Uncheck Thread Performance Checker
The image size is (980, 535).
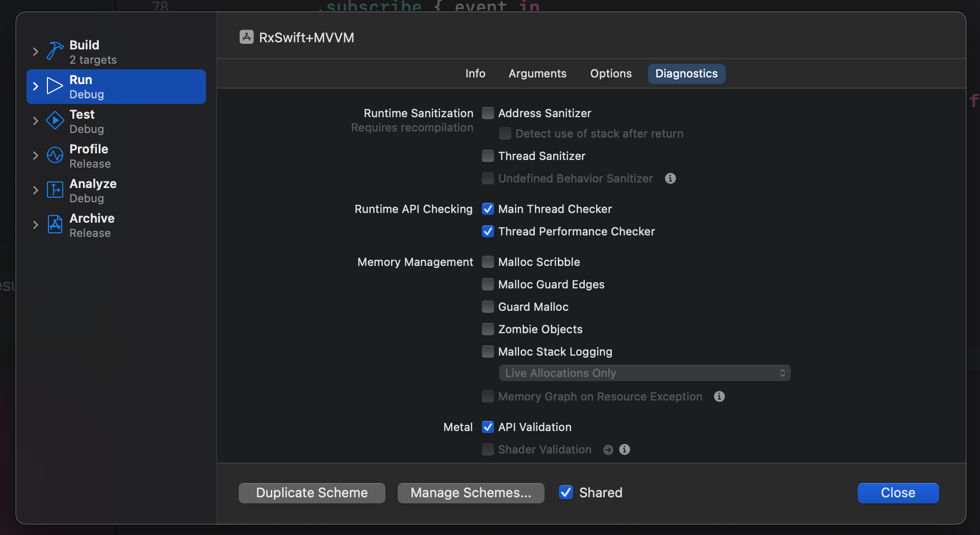[488, 231]
